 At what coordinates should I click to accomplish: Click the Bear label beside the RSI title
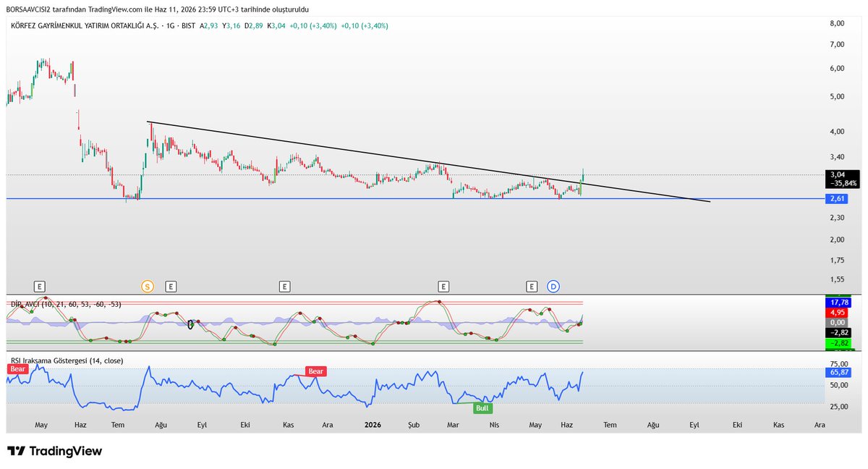[x=17, y=368]
